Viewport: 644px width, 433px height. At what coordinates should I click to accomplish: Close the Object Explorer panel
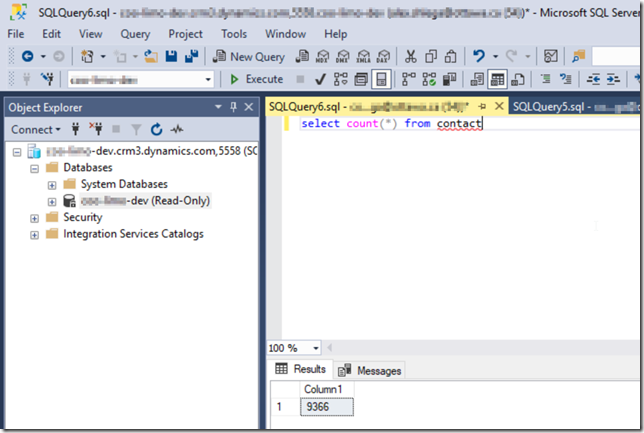pos(248,107)
